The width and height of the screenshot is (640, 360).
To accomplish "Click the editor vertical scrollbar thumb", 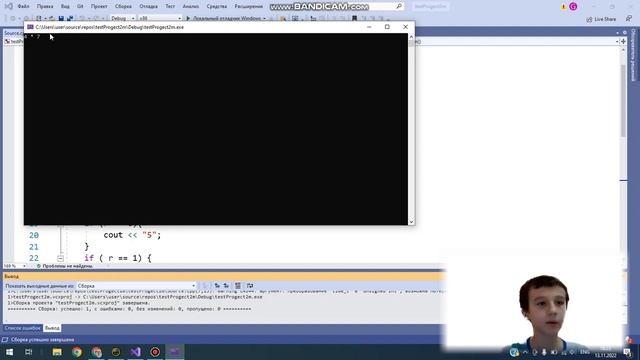I will (x=623, y=100).
